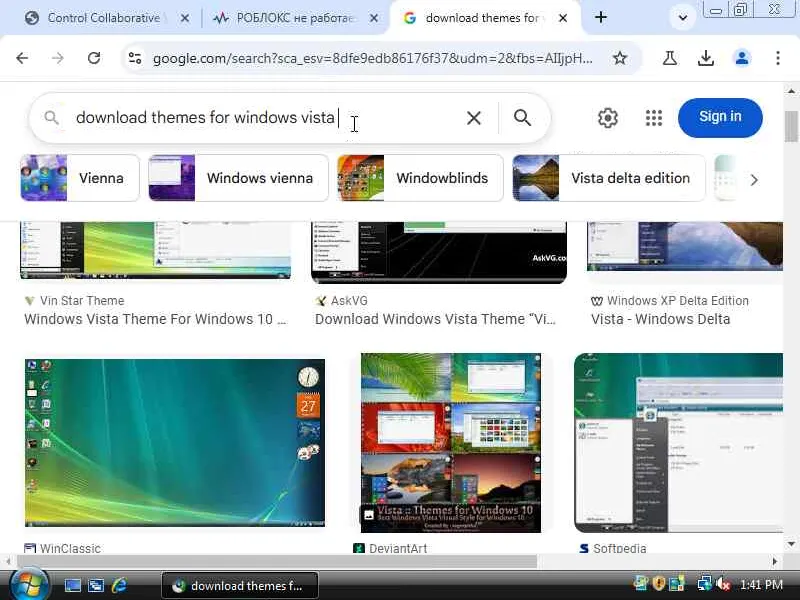Open the Google apps grid
The width and height of the screenshot is (800, 600).
click(x=654, y=118)
